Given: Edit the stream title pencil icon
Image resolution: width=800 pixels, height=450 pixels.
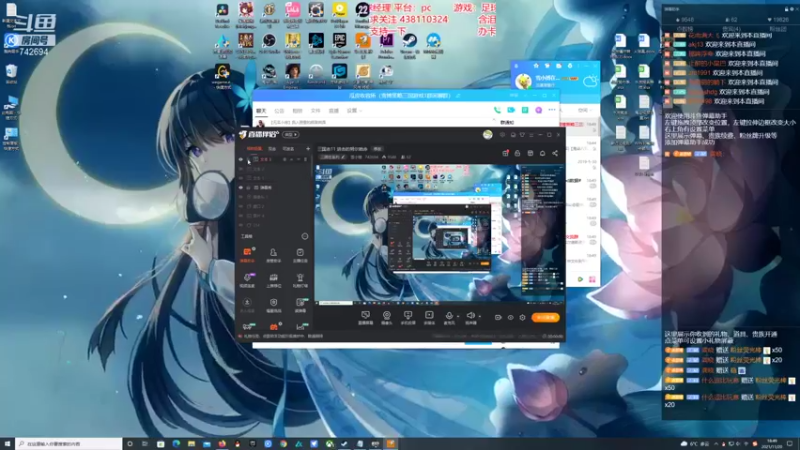Looking at the screenshot, I should [342, 157].
